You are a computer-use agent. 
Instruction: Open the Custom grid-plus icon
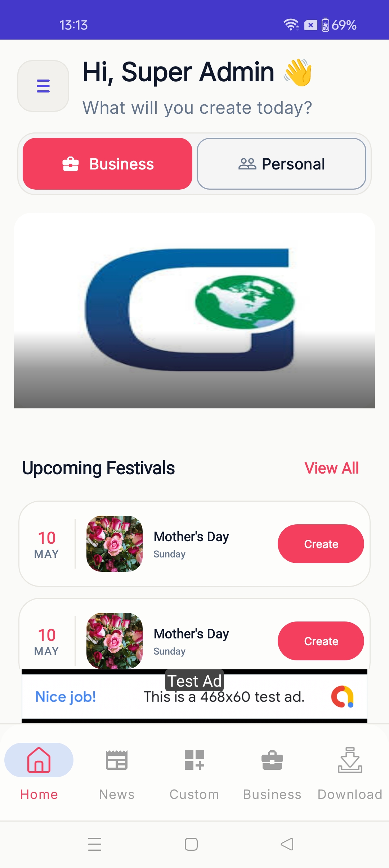point(194,760)
